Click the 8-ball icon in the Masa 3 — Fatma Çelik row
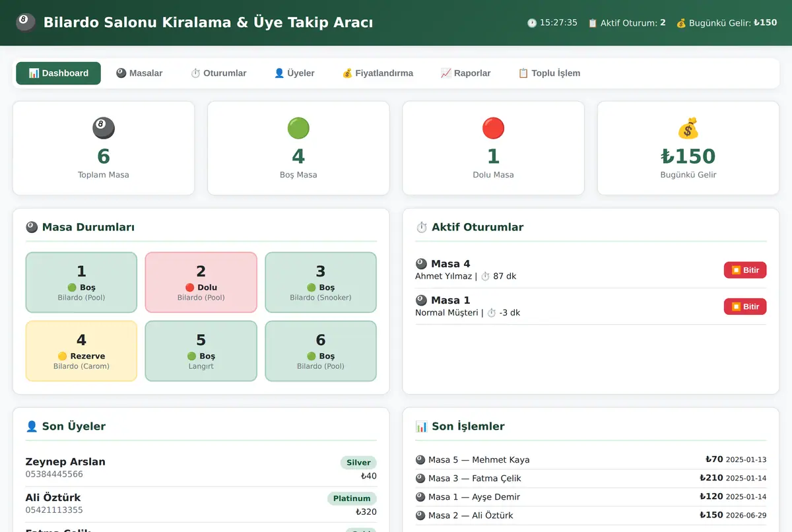The height and width of the screenshot is (532, 792). [420, 479]
